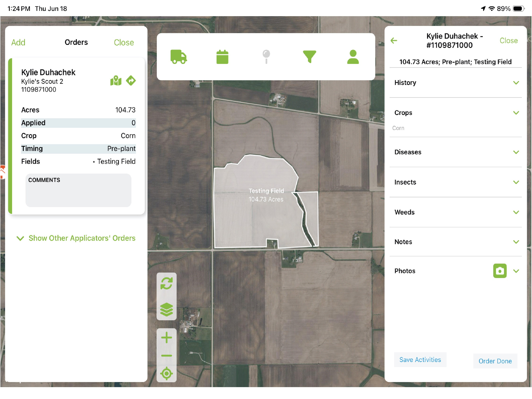Select the Timing Pre-plant row
Screen dimensions: 532x399
coord(78,149)
